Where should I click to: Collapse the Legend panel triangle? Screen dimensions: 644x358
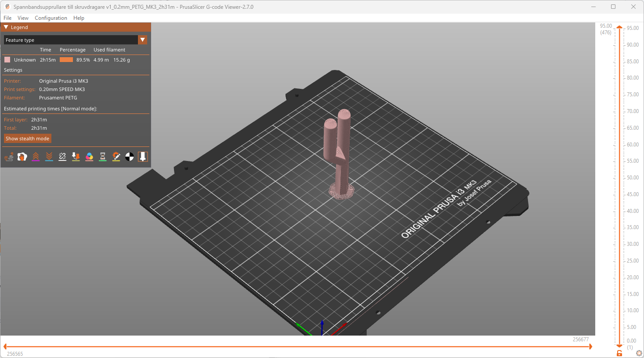tap(6, 27)
